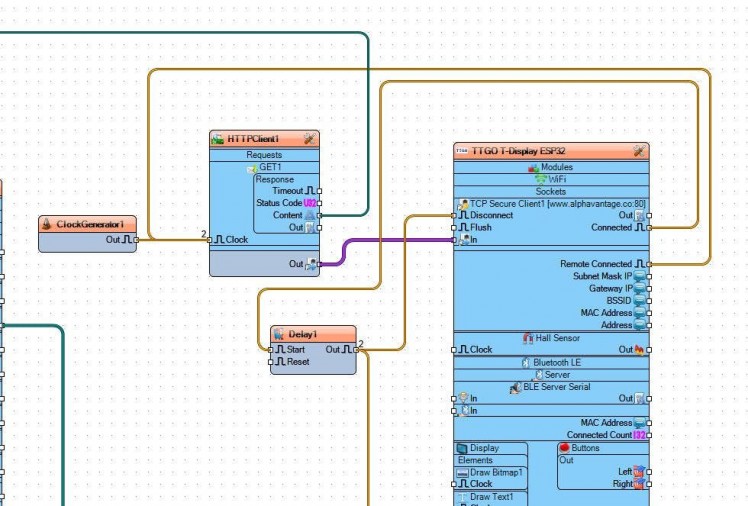The image size is (748, 506).
Task: Click the WiFi module icon
Action: (541, 179)
